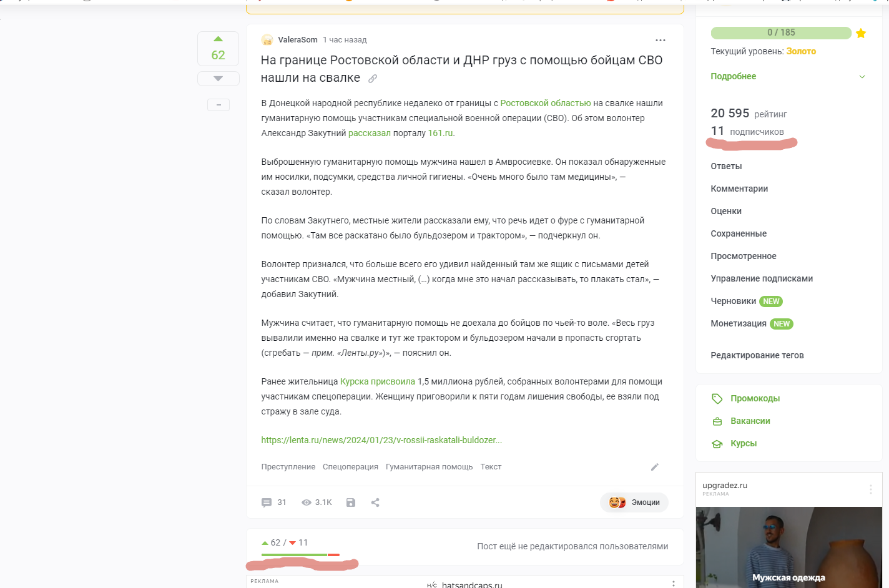The image size is (889, 588).
Task: Open 'Курсы' link
Action: [744, 443]
